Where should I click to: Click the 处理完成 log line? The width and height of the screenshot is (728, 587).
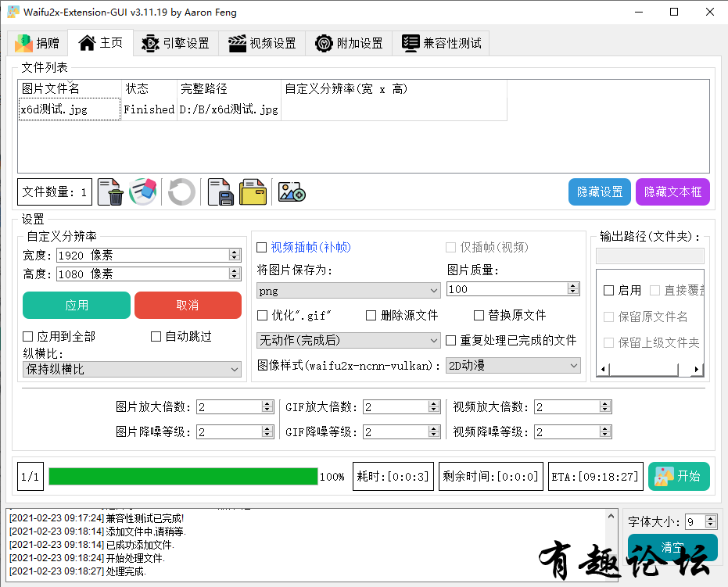coord(78,571)
